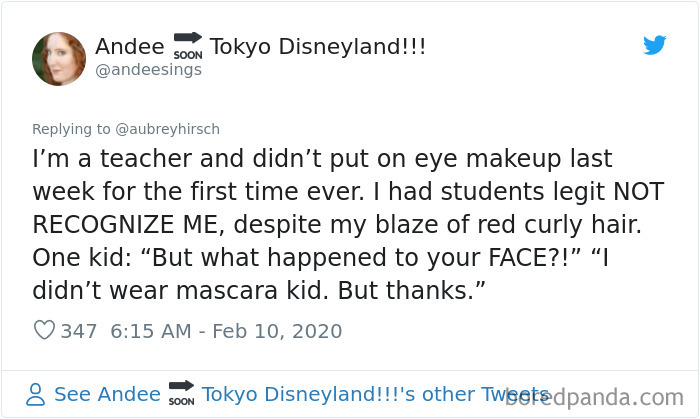The width and height of the screenshot is (700, 419).
Task: Click the Twitter bird logo
Action: tap(654, 45)
